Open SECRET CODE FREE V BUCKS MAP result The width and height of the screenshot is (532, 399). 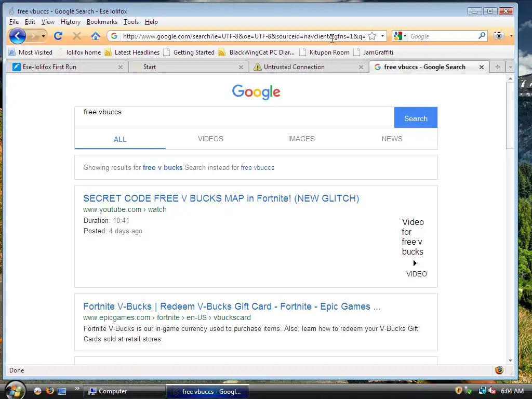221,198
